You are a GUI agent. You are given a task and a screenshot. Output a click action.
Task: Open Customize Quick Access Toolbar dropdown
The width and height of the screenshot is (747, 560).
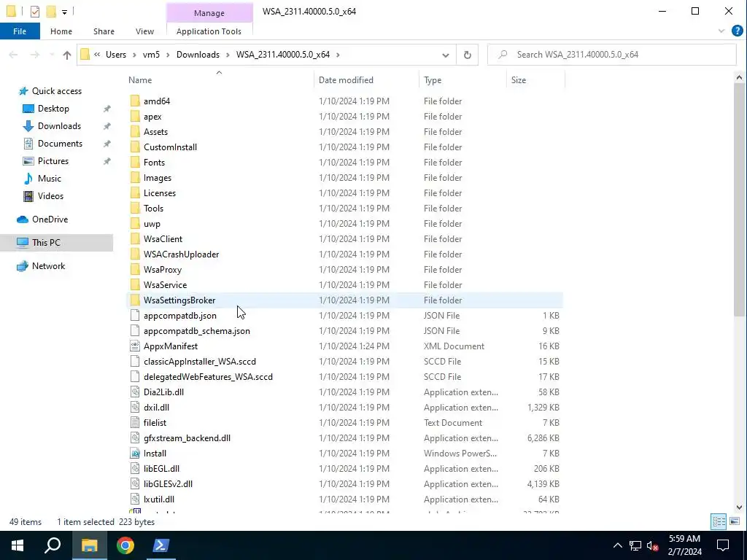64,12
